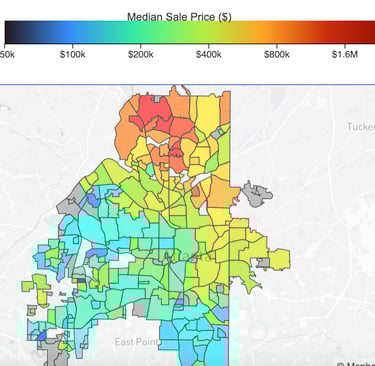375x366 pixels.
Task: Click the $400k tick label on legend
Action: pyautogui.click(x=208, y=54)
